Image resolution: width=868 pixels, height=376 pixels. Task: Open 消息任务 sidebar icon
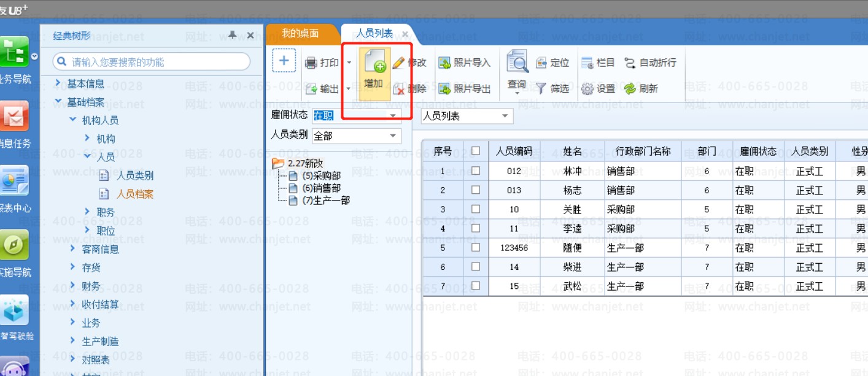(14, 116)
